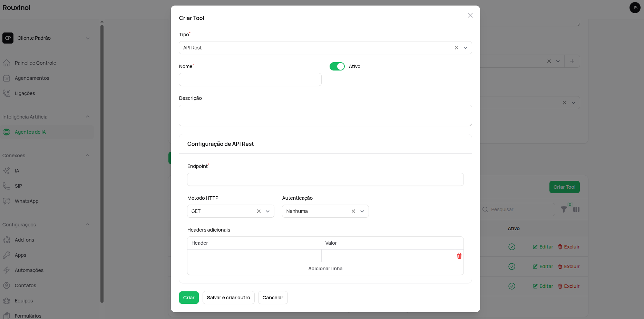Click the SIP phone icon
This screenshot has width=644, height=319.
[x=7, y=186]
